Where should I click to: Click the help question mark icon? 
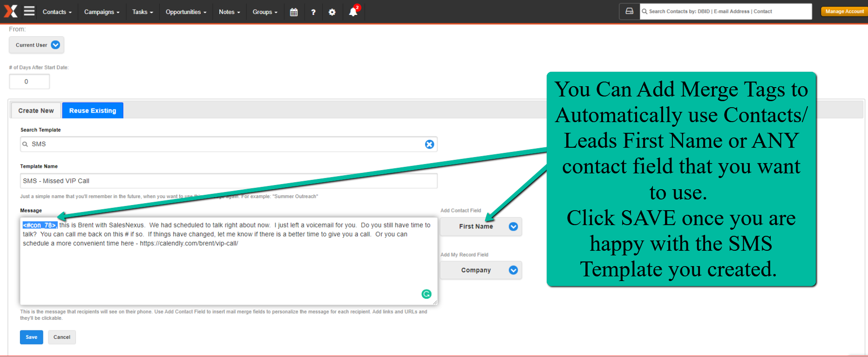(313, 12)
